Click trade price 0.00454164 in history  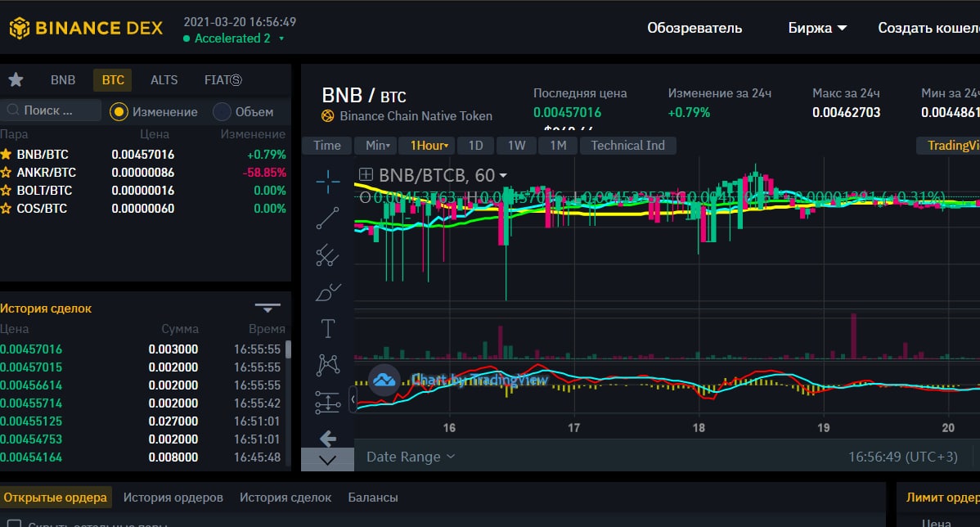pyautogui.click(x=31, y=457)
